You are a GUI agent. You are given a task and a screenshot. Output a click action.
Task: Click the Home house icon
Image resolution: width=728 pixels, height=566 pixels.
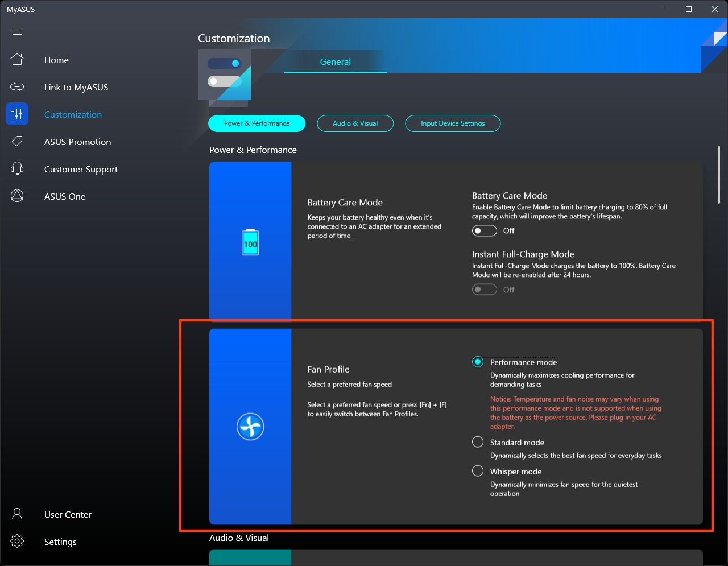(x=17, y=60)
